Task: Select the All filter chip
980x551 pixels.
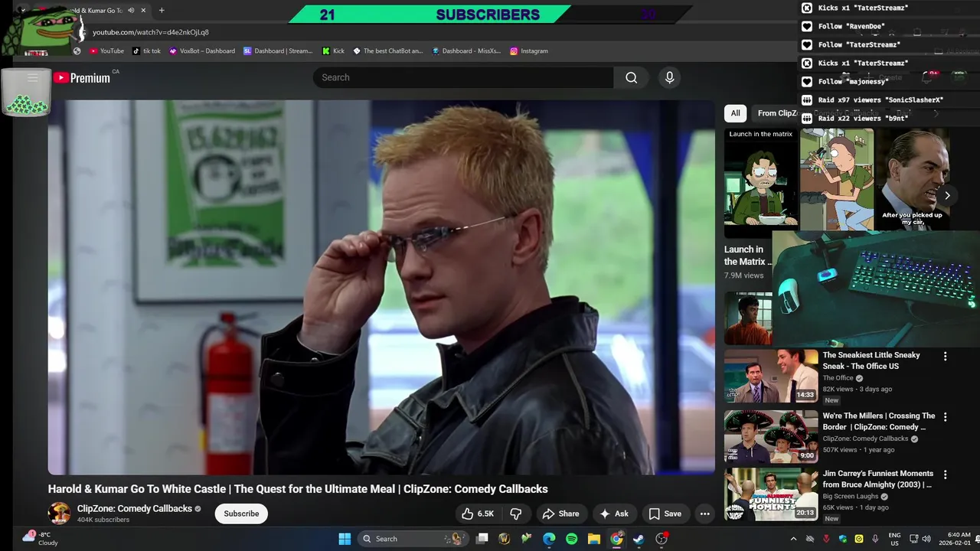Action: pyautogui.click(x=735, y=113)
